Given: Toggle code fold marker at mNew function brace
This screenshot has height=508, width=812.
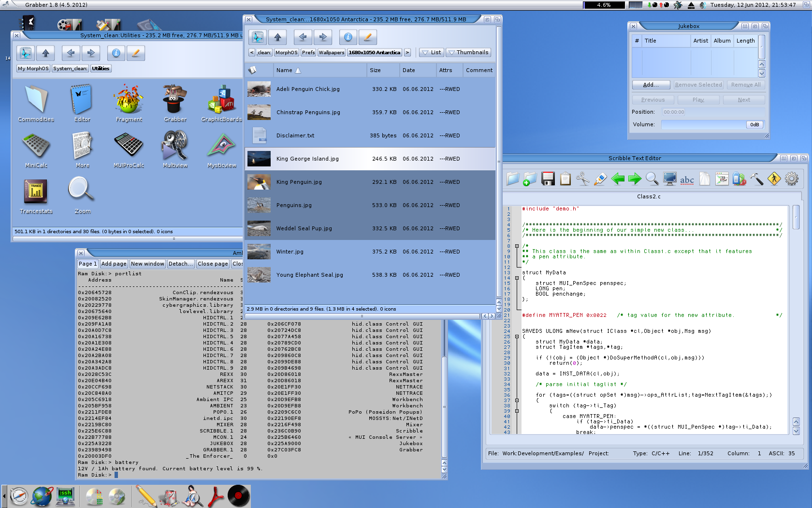Looking at the screenshot, I should 517,337.
